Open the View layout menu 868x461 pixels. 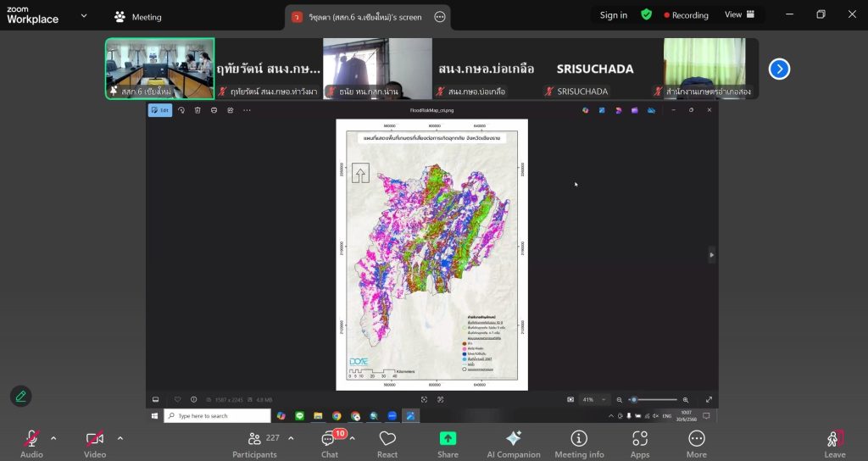pos(739,14)
